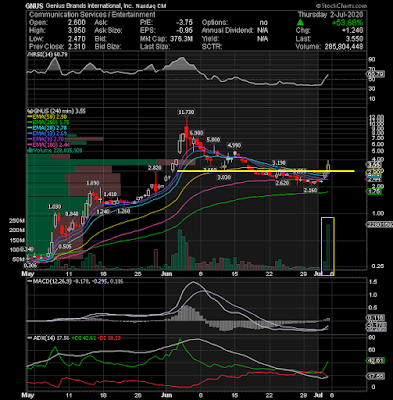
Task: Click the green EMA(200) 1.75 axis tag
Action: pyautogui.click(x=375, y=192)
